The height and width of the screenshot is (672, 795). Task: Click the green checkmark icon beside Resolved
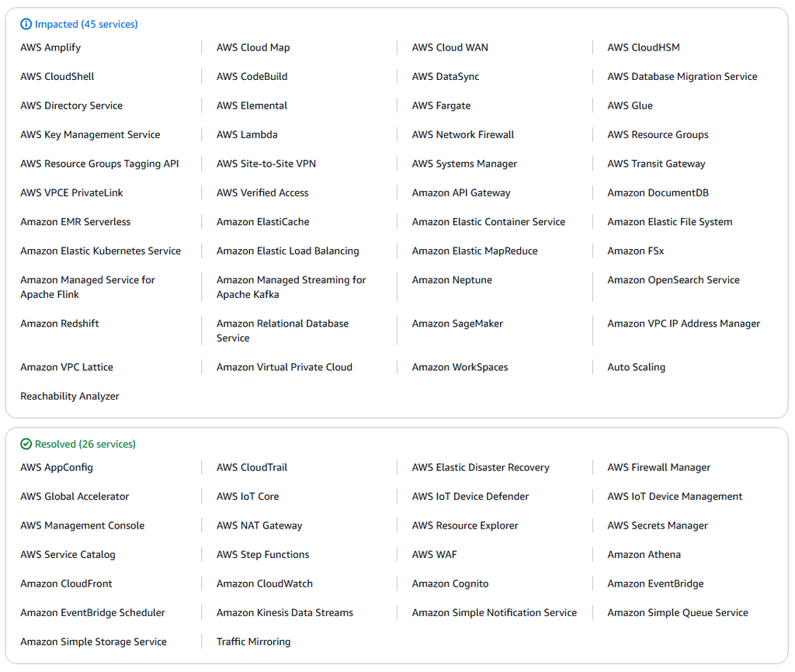[x=26, y=445]
